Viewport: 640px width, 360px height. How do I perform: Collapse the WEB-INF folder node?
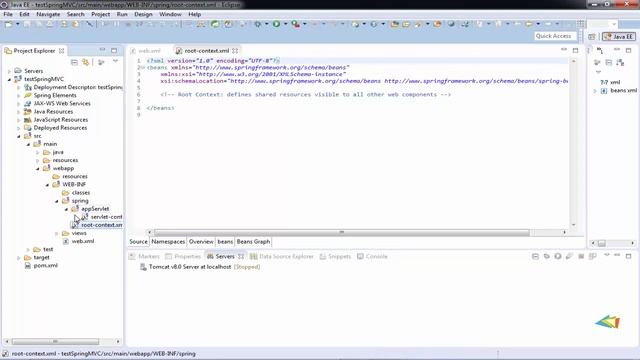47,184
